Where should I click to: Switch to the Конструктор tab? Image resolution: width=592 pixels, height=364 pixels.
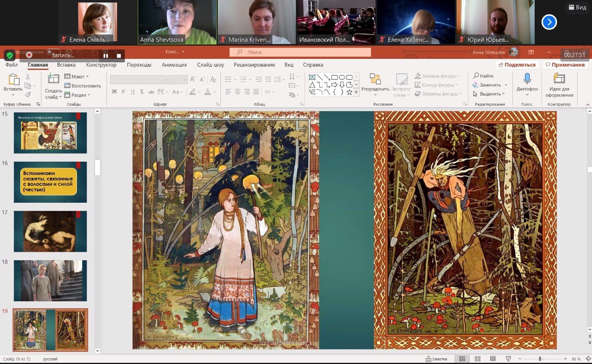[x=101, y=65]
